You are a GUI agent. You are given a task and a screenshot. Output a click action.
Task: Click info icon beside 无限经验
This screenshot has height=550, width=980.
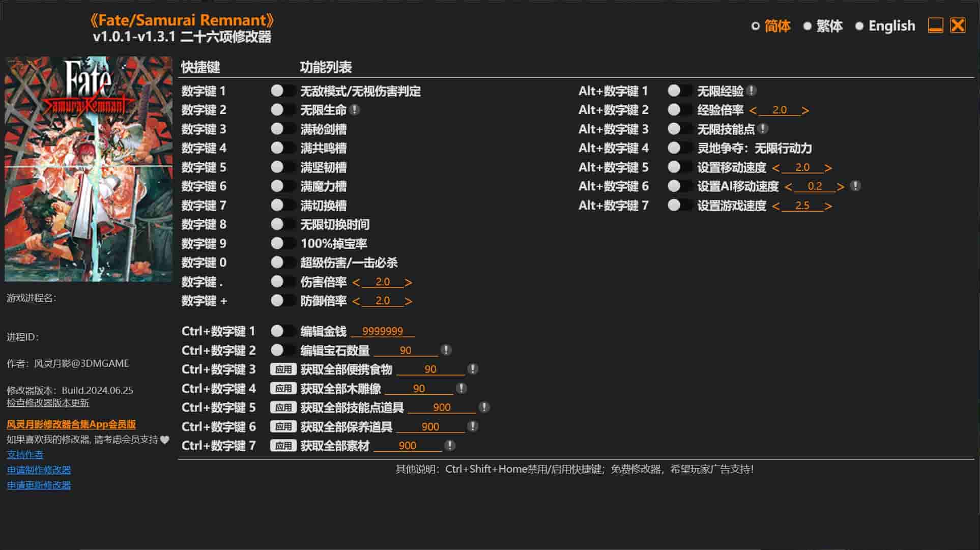click(x=752, y=91)
